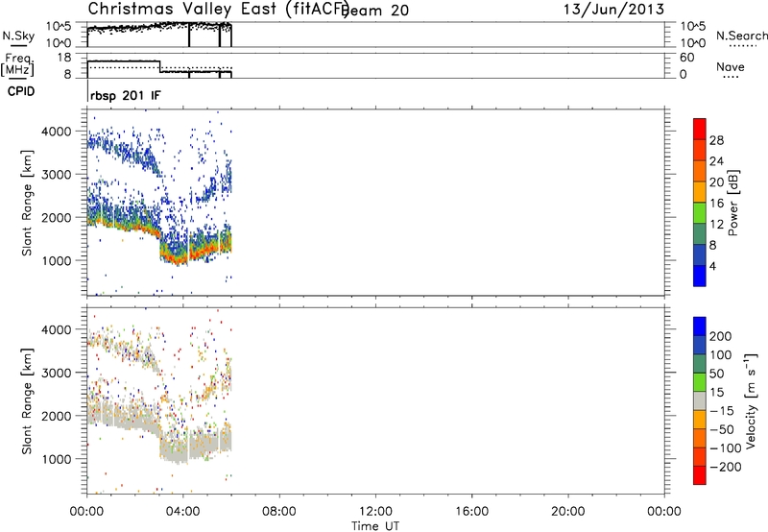
Task: Click the blue bottom of the Power colorbar
Action: coord(700,276)
